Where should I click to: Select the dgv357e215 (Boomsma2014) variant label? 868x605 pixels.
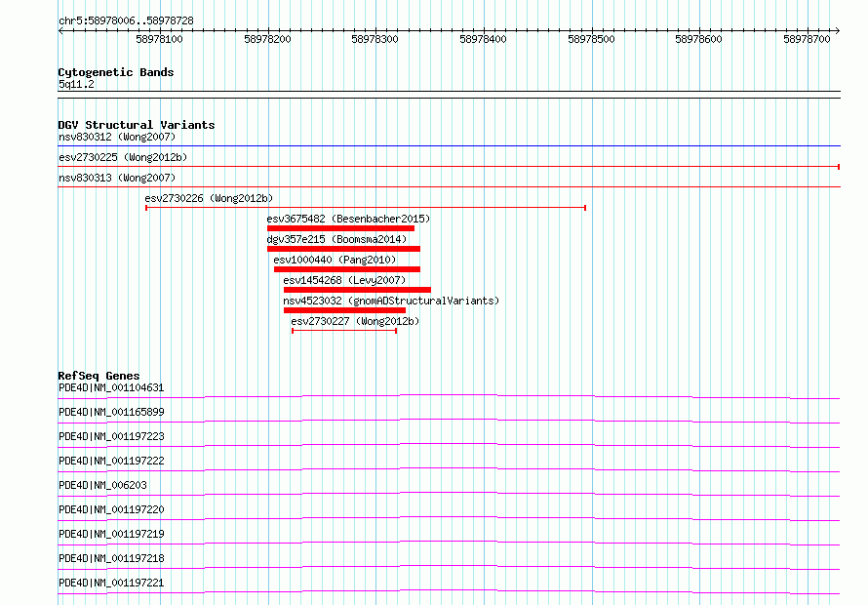click(x=323, y=239)
